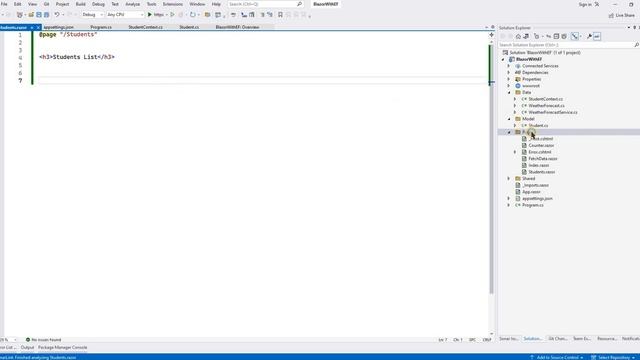Open Properties wrench icon in Solution Explorer
Viewport: 640px width, 360px height.
click(x=589, y=36)
